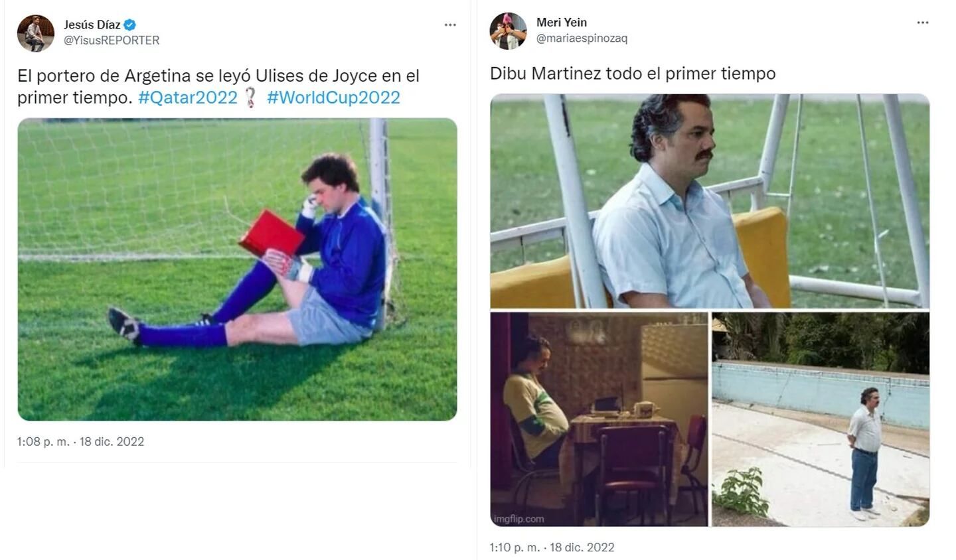Click the Escobar kitchen table meme image
The height and width of the screenshot is (560, 956).
[x=597, y=418]
